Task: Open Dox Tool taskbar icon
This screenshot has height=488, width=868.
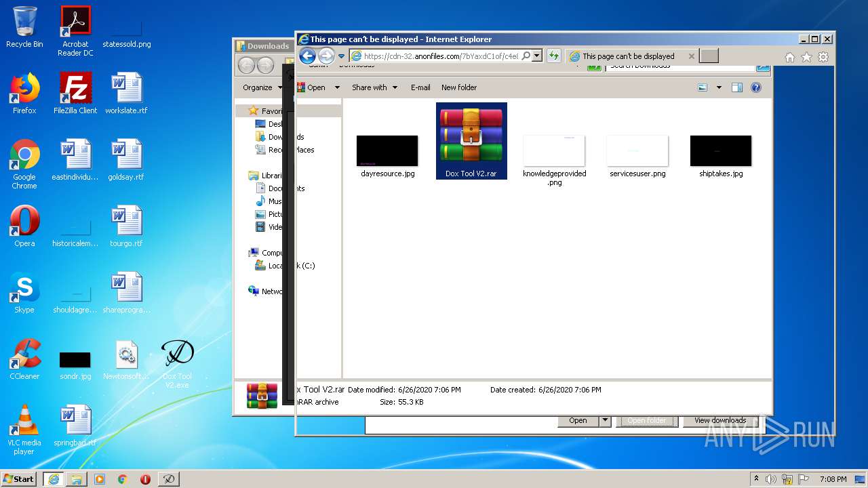Action: (x=169, y=479)
